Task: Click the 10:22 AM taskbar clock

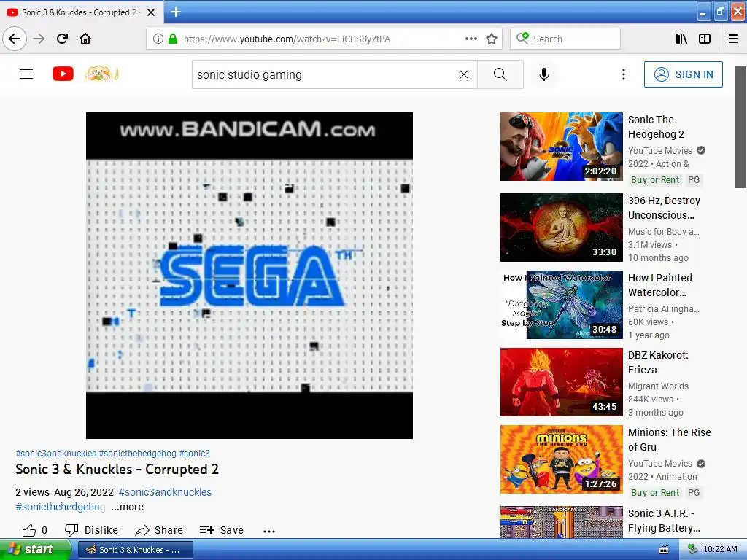Action: (x=720, y=549)
